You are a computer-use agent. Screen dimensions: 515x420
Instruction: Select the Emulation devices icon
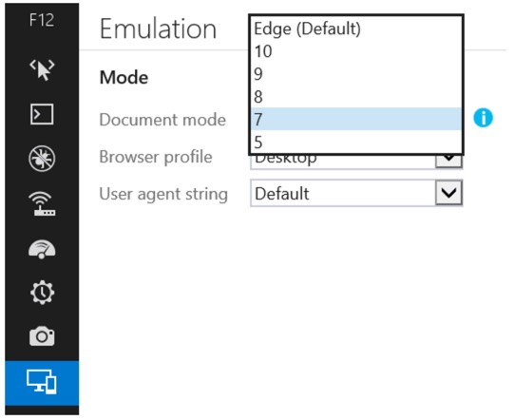coord(42,383)
